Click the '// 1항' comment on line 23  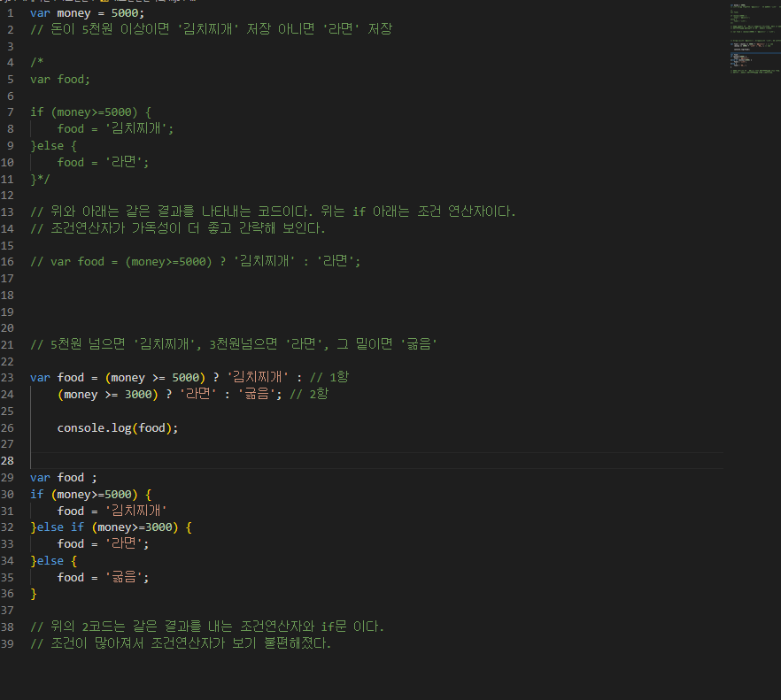(329, 377)
